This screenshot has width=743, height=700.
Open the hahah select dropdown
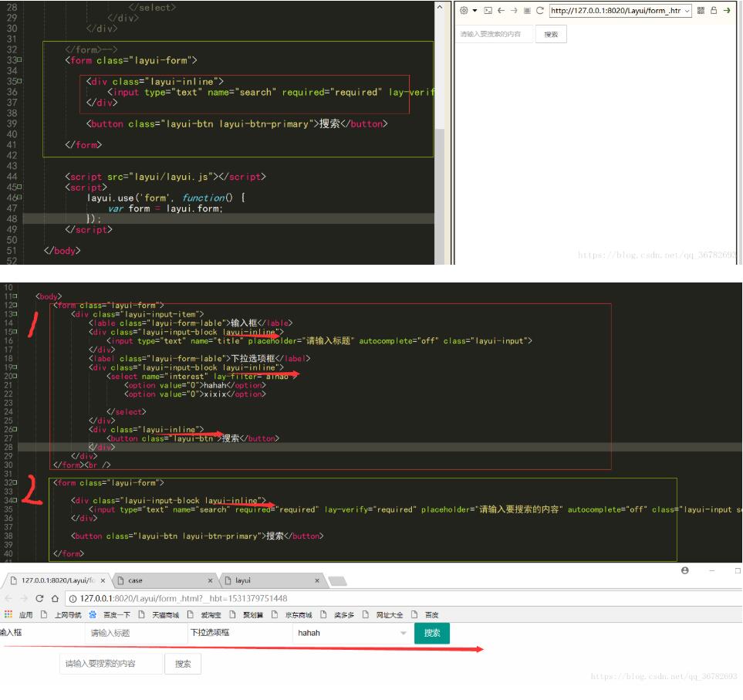352,633
